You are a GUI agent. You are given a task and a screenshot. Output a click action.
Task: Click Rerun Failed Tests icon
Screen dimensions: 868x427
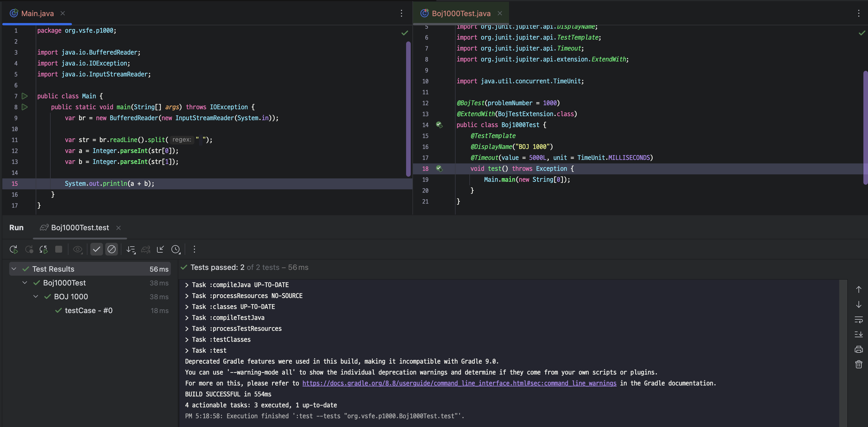click(29, 249)
